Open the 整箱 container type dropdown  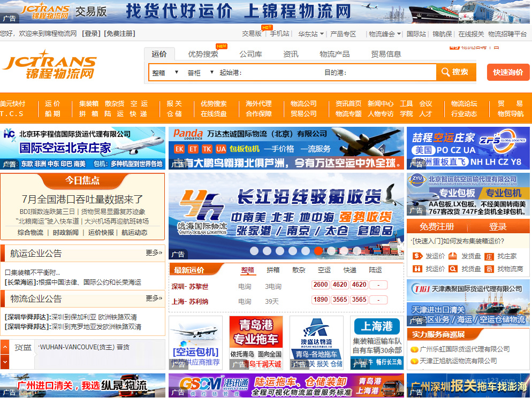(x=165, y=73)
